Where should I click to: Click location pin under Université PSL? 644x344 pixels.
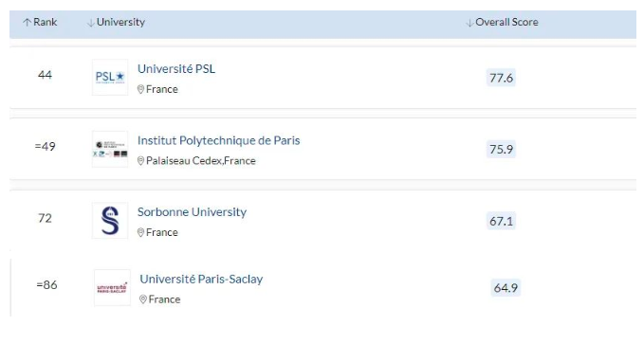click(140, 89)
